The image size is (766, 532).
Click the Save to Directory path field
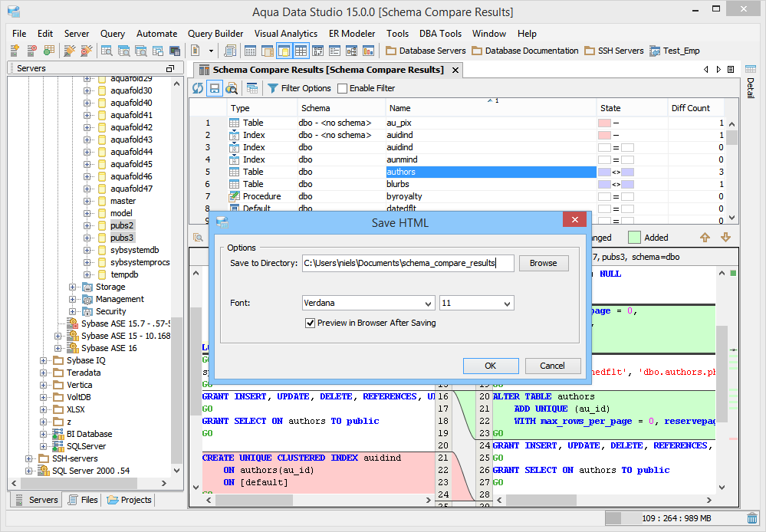pyautogui.click(x=408, y=263)
